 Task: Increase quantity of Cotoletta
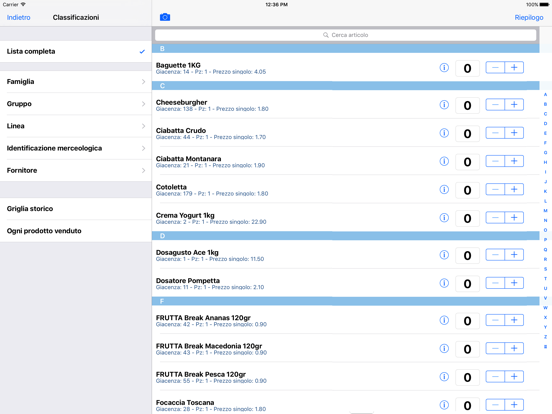(514, 189)
